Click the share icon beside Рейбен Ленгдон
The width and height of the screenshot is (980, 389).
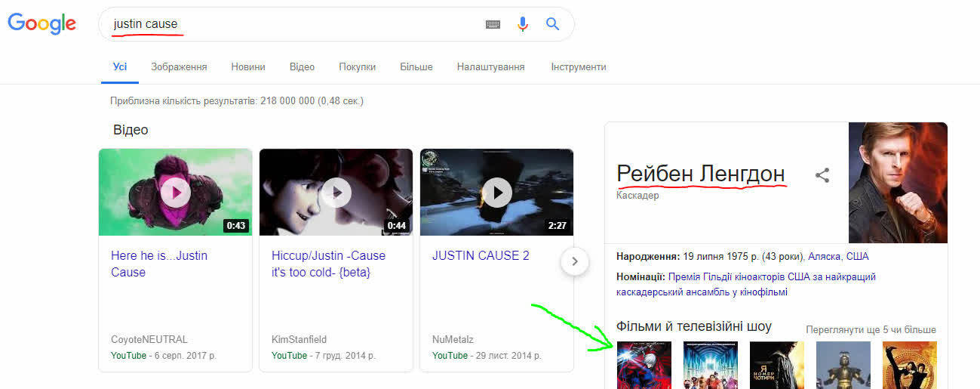(822, 175)
